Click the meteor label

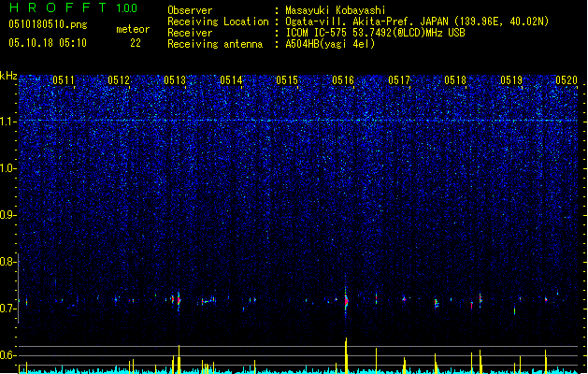(133, 29)
